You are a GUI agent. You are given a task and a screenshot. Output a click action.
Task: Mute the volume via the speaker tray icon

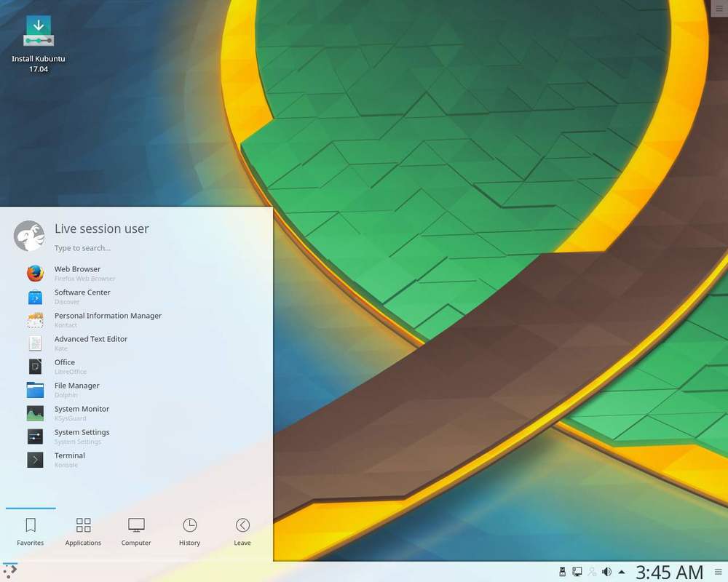click(606, 572)
